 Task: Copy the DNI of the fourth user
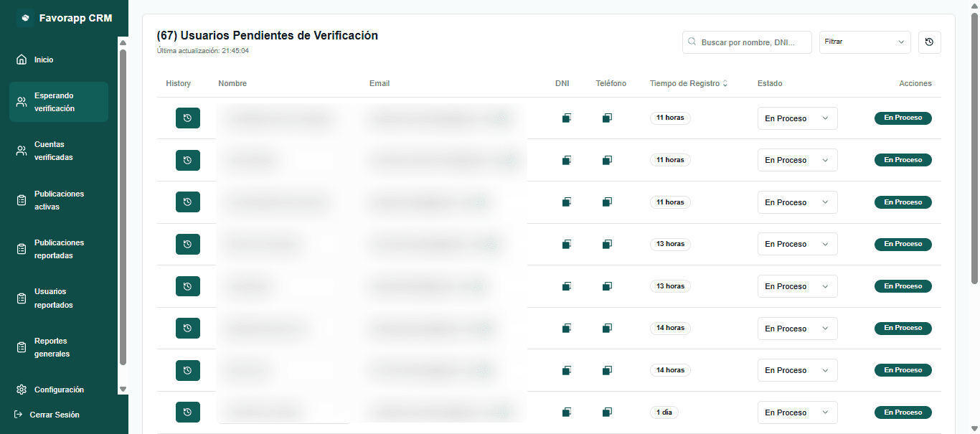click(x=566, y=244)
